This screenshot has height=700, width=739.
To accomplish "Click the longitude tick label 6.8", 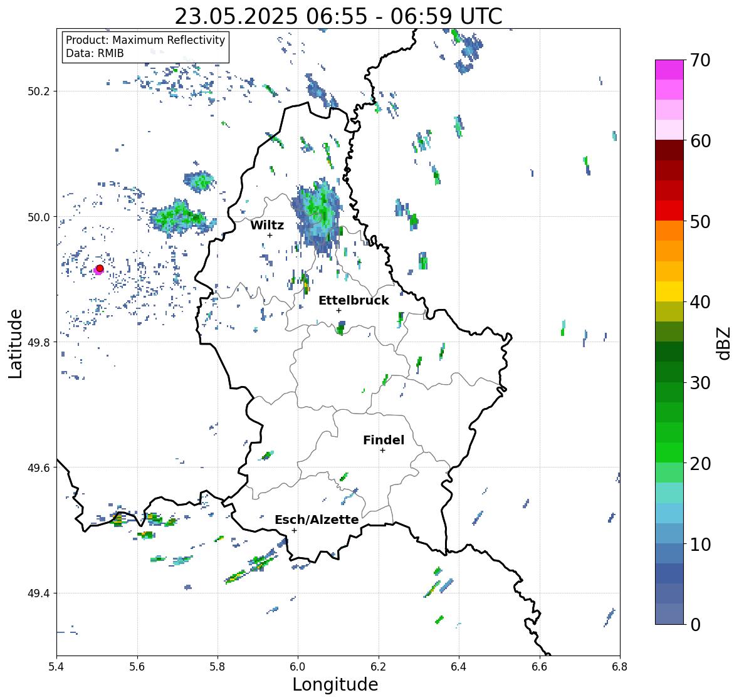I will 620,667.
